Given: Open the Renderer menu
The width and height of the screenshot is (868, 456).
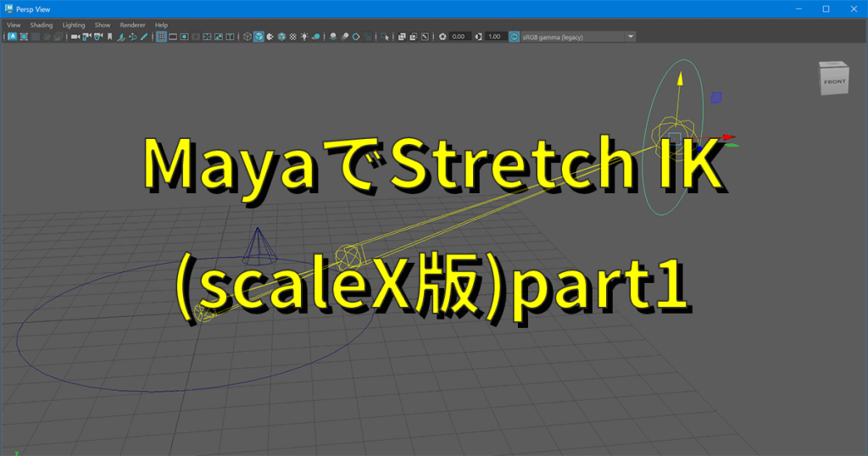Looking at the screenshot, I should click(132, 25).
